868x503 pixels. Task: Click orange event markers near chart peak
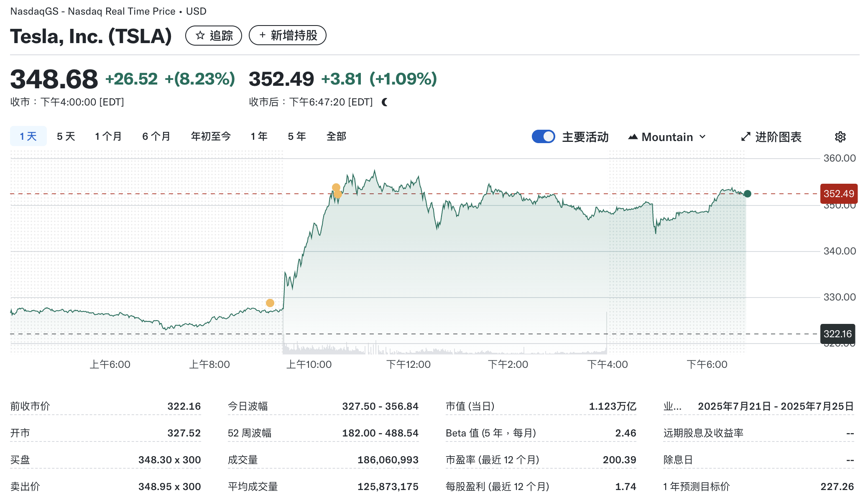coord(337,190)
